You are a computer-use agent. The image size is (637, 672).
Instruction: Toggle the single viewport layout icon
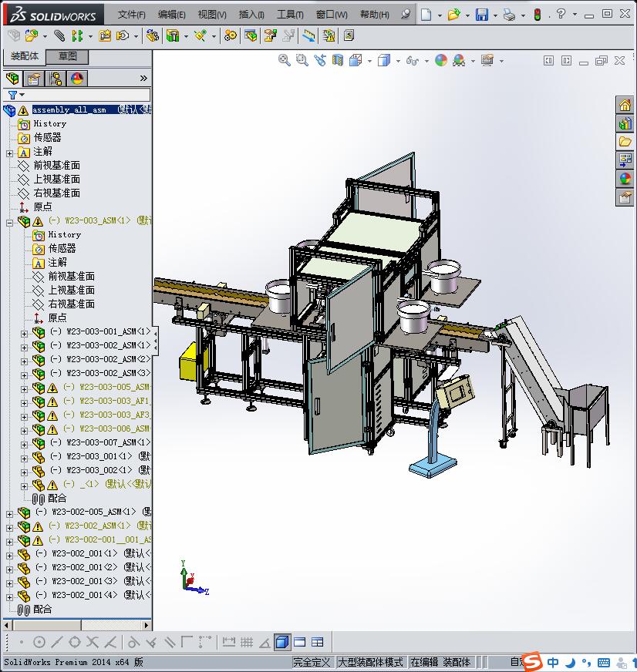(300, 642)
